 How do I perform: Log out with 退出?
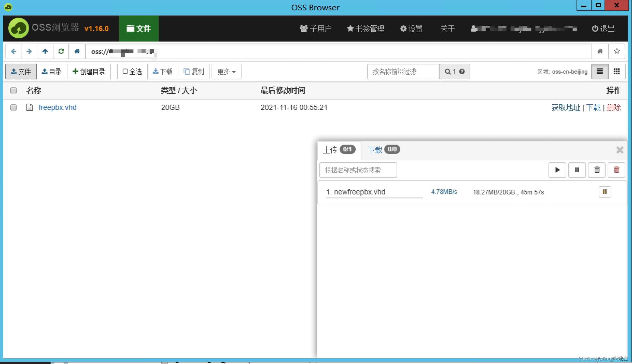click(603, 29)
